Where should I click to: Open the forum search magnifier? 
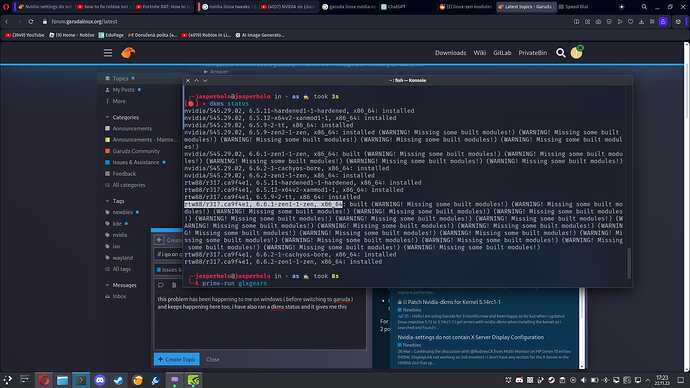pos(560,53)
